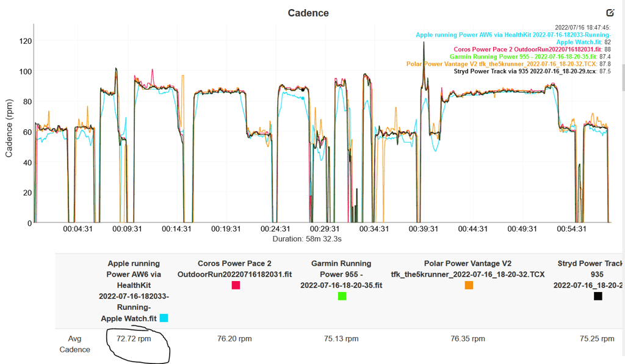Click the green Garmin 955 color swatch
The image size is (625, 364).
click(342, 296)
